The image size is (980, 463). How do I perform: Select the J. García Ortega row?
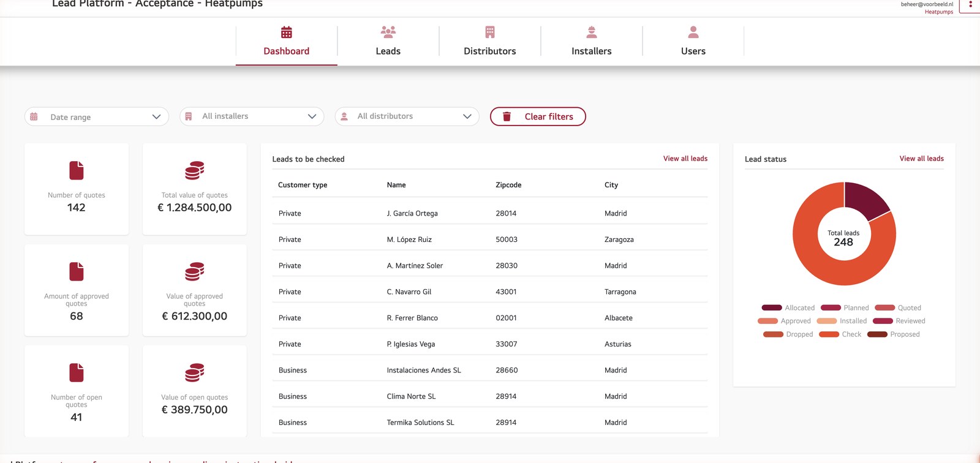coord(490,213)
